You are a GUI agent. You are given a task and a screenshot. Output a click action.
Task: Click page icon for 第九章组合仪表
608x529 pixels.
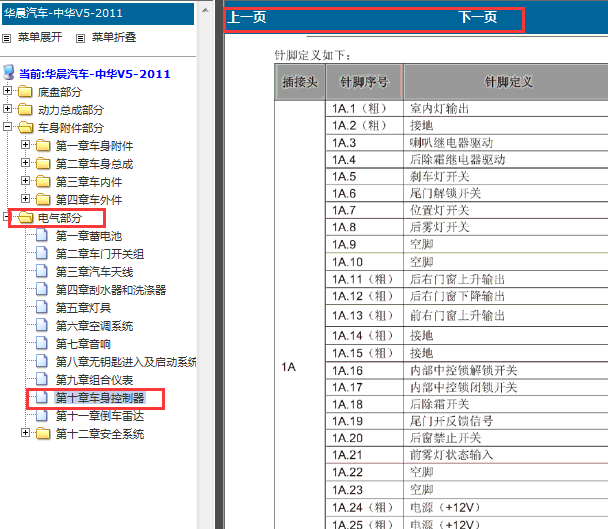(42, 379)
